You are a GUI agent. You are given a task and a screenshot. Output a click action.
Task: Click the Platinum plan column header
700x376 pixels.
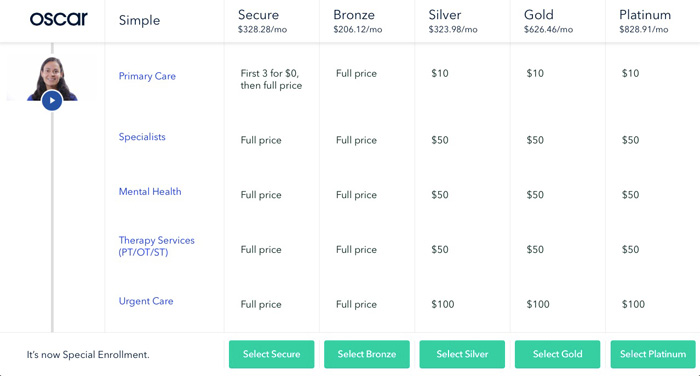coord(645,21)
